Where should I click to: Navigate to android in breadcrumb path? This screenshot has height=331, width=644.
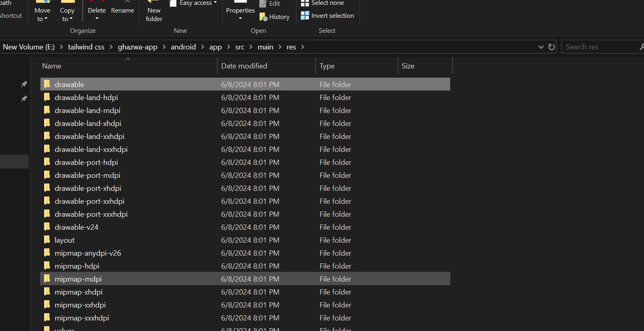[183, 47]
